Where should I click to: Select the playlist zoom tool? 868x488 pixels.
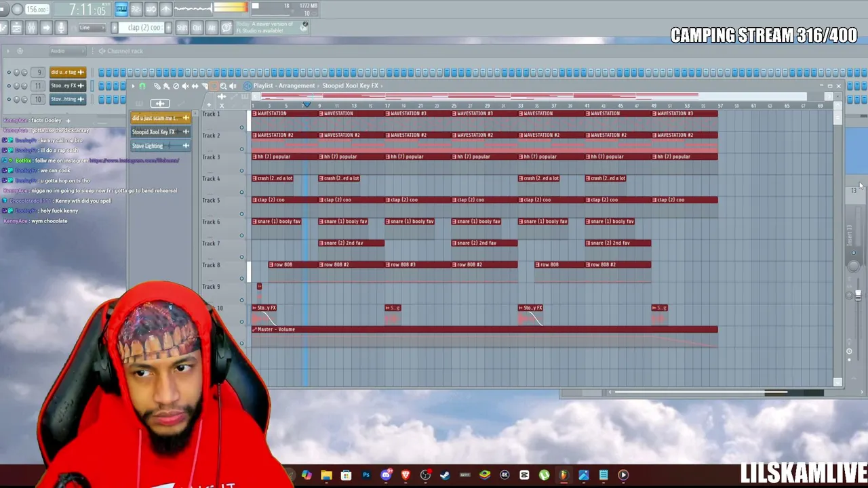224,86
